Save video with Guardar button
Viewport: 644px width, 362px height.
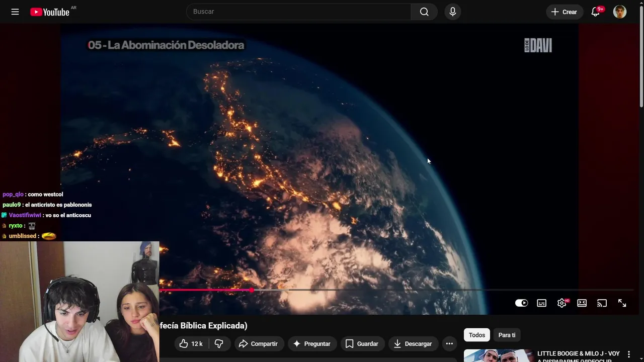pos(362,344)
